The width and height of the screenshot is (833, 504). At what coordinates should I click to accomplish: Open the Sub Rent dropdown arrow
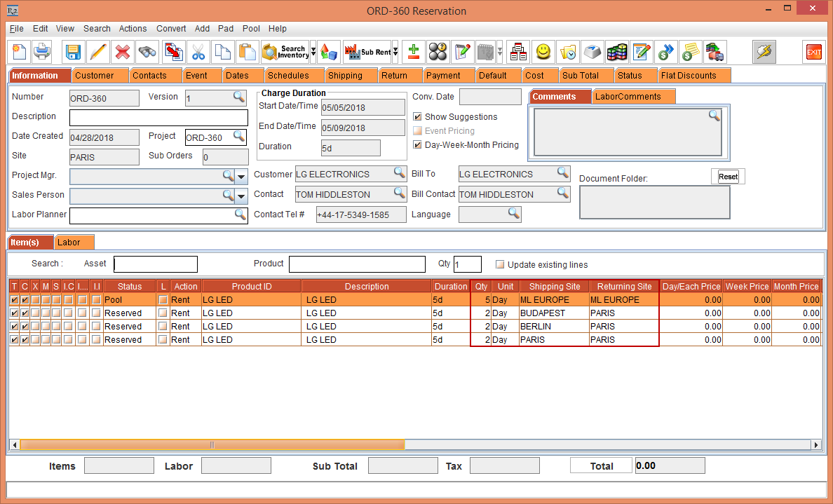395,52
